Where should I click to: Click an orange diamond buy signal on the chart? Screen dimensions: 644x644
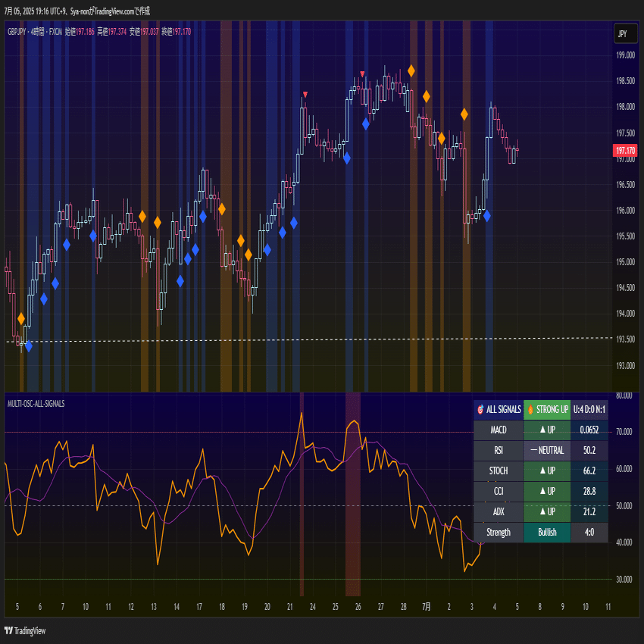[410, 70]
